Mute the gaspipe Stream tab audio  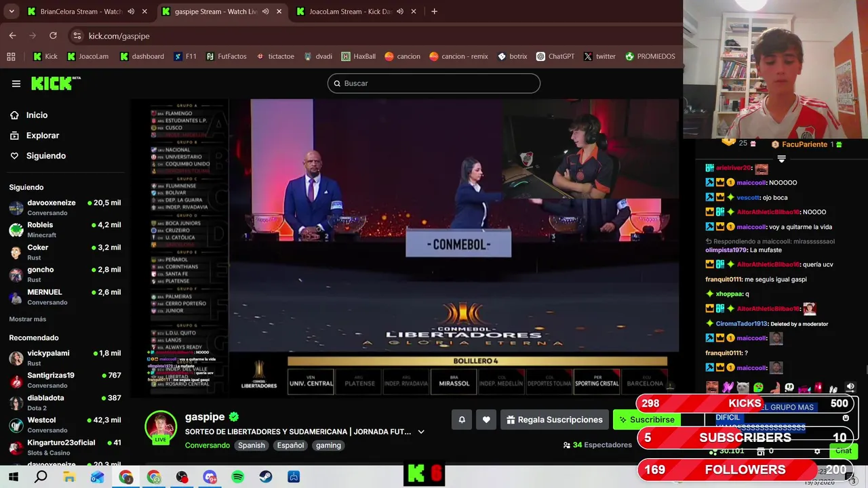point(265,12)
